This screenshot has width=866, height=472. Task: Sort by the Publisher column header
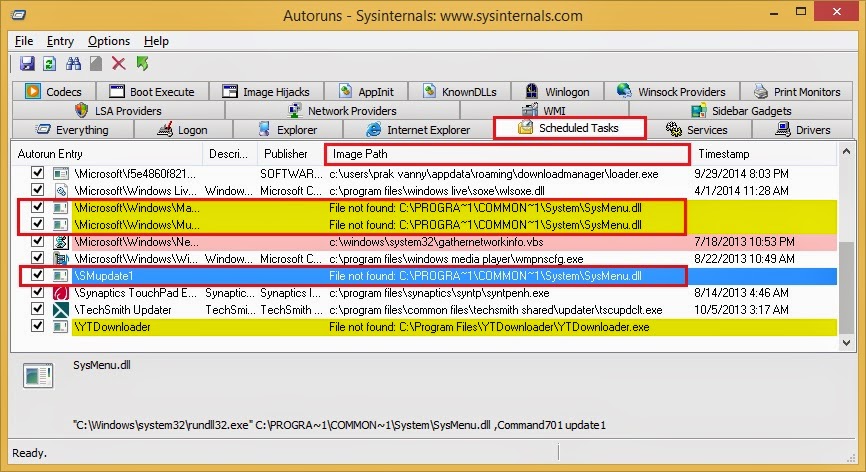[x=291, y=154]
